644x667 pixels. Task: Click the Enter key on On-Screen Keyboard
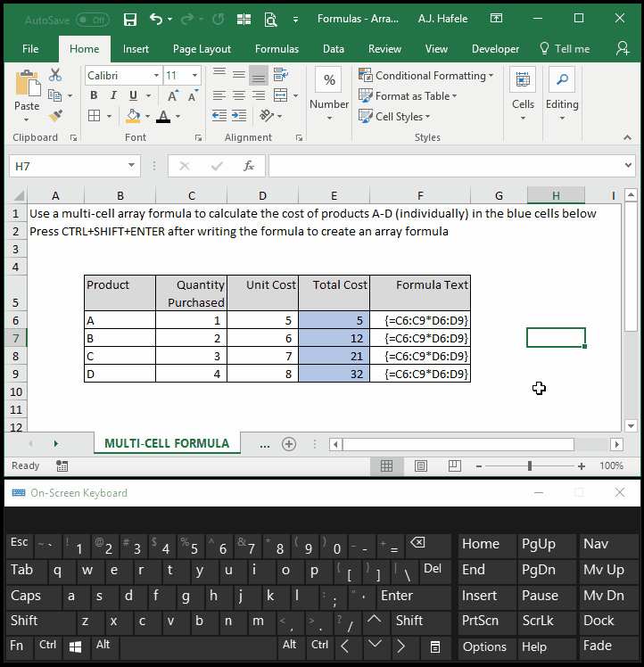(x=413, y=596)
